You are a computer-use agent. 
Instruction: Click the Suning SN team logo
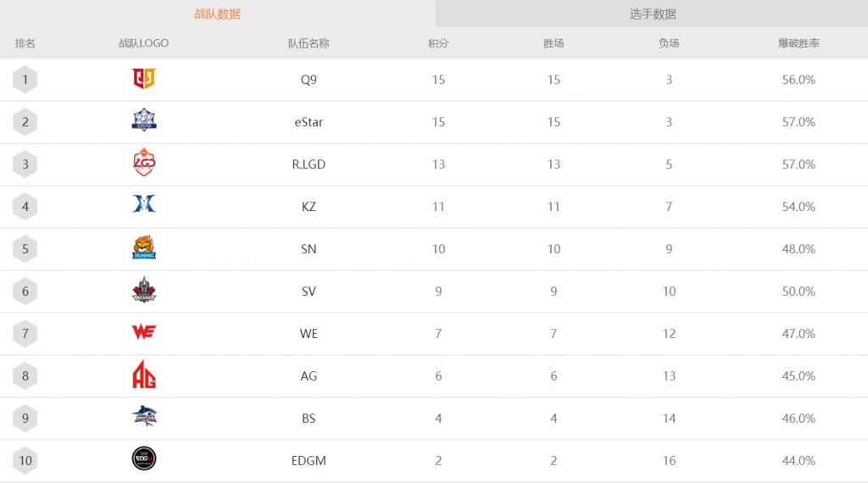(144, 248)
